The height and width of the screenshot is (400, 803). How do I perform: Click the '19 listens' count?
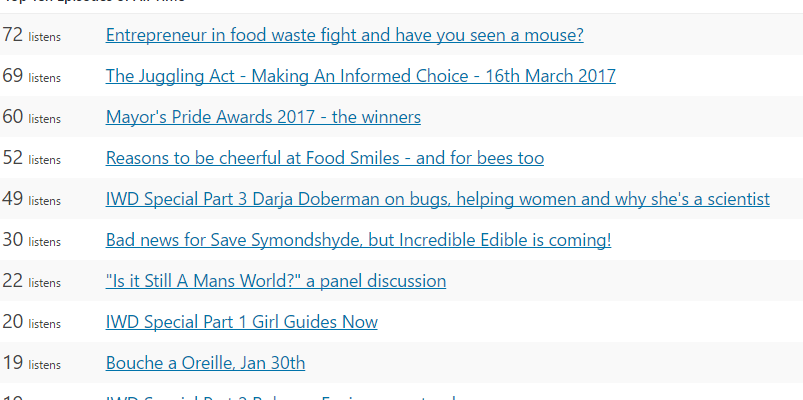(32, 363)
